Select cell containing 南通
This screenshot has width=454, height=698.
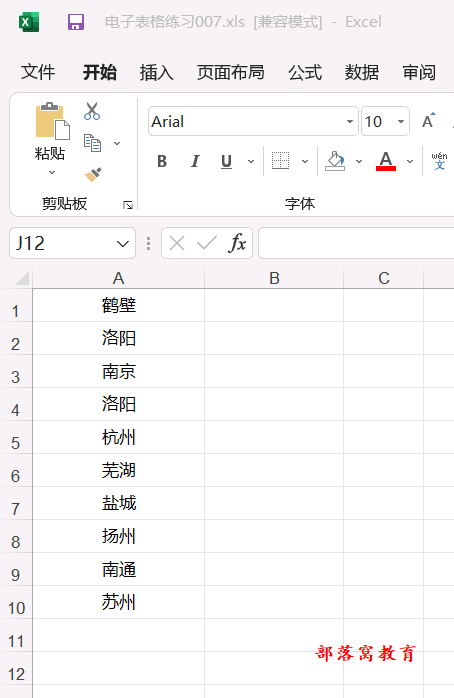click(x=118, y=569)
